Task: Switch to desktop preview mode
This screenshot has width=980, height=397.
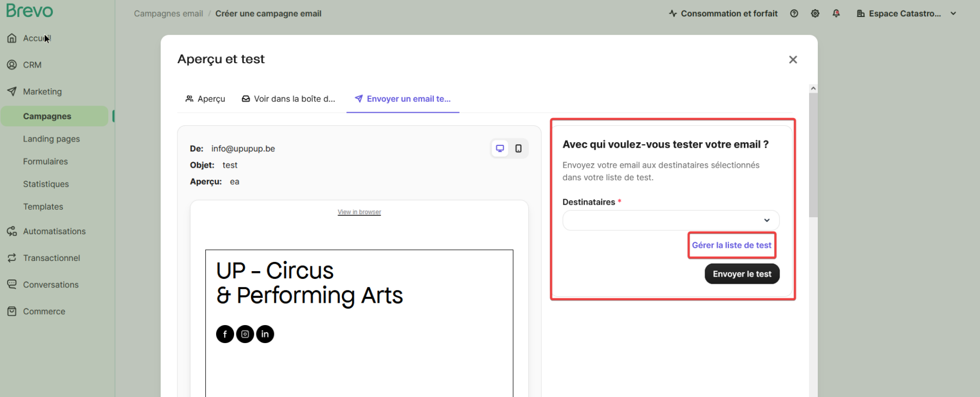Action: click(x=500, y=149)
